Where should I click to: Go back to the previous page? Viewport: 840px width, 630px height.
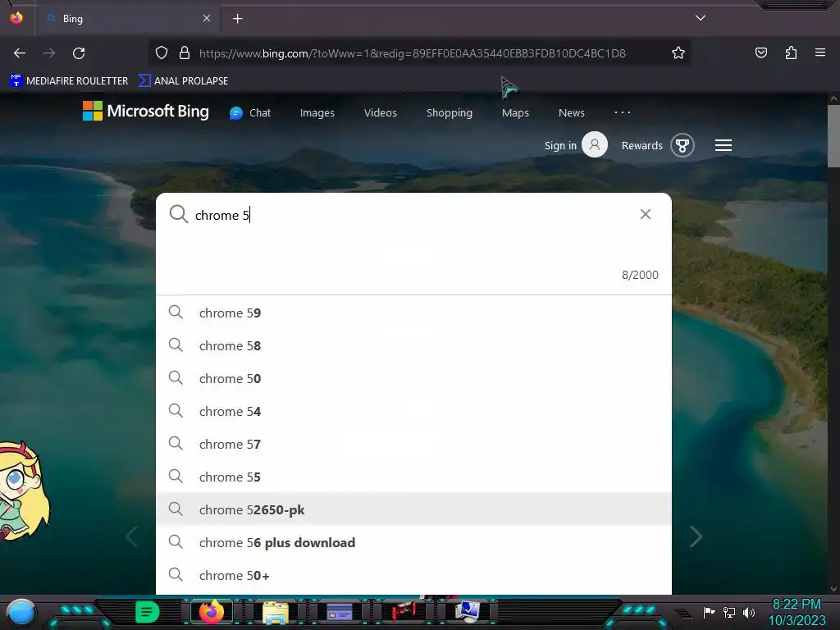[20, 53]
